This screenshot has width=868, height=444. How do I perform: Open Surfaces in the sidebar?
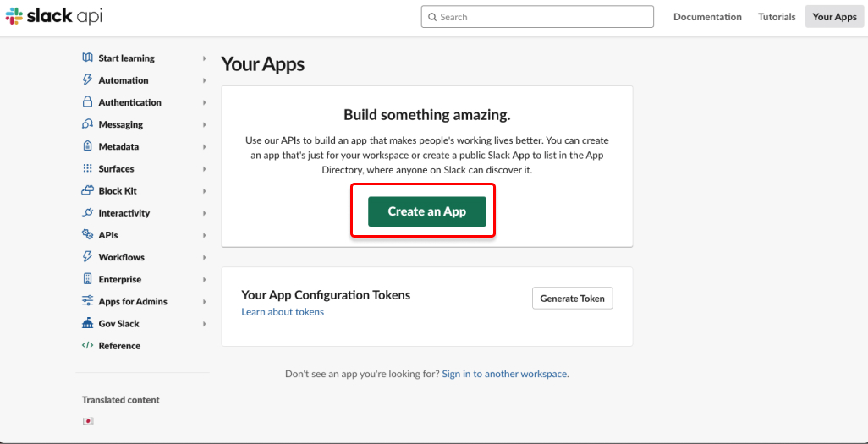click(116, 169)
